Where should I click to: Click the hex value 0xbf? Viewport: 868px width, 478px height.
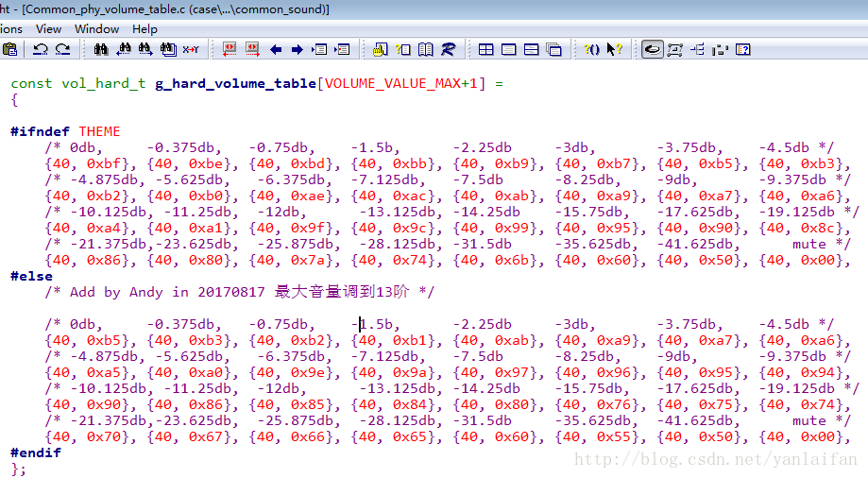pos(104,164)
